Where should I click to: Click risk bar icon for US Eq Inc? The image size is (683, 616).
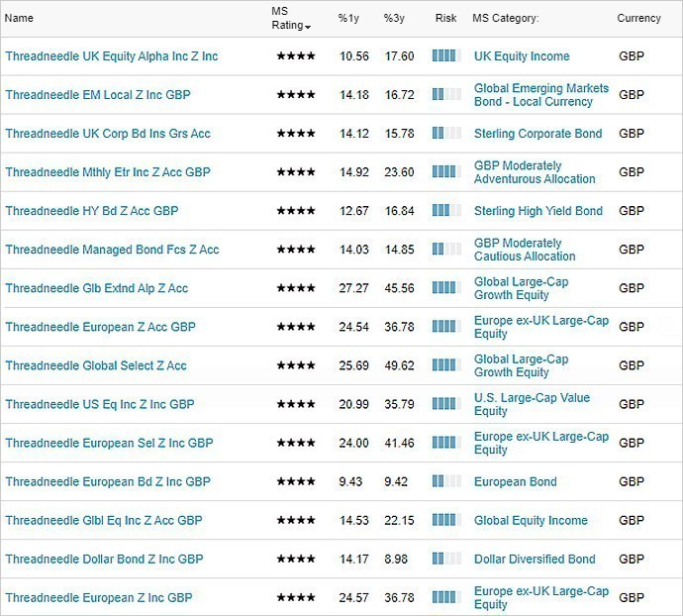[446, 404]
